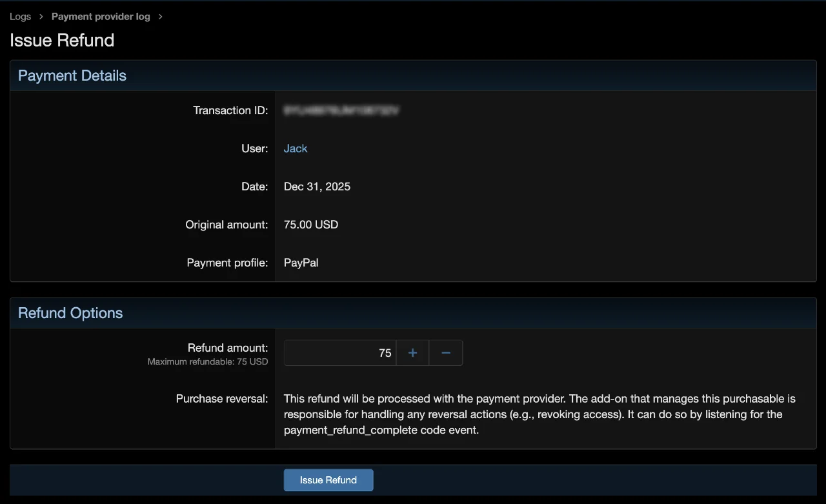826x504 pixels.
Task: Click the original amount 75.00 USD
Action: point(310,225)
